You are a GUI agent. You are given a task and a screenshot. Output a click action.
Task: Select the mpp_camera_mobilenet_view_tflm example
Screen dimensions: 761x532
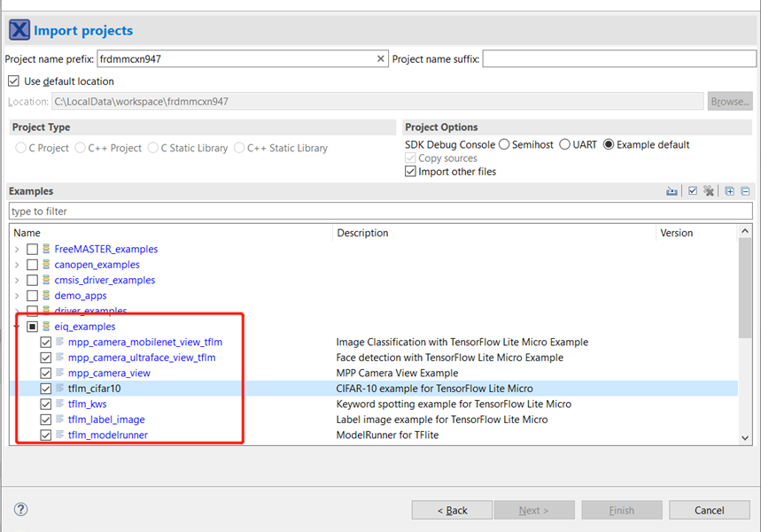pos(145,343)
